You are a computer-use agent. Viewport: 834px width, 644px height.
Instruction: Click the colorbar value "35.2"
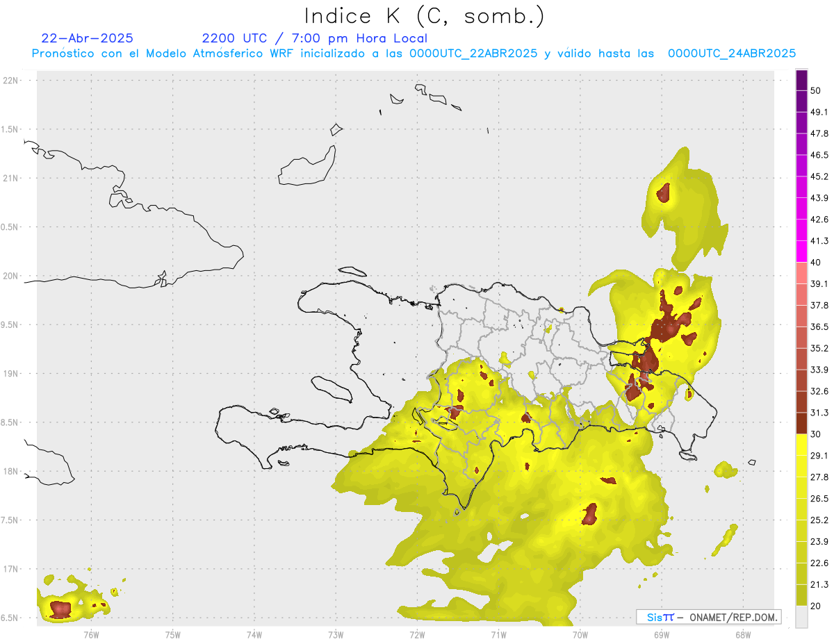click(819, 348)
